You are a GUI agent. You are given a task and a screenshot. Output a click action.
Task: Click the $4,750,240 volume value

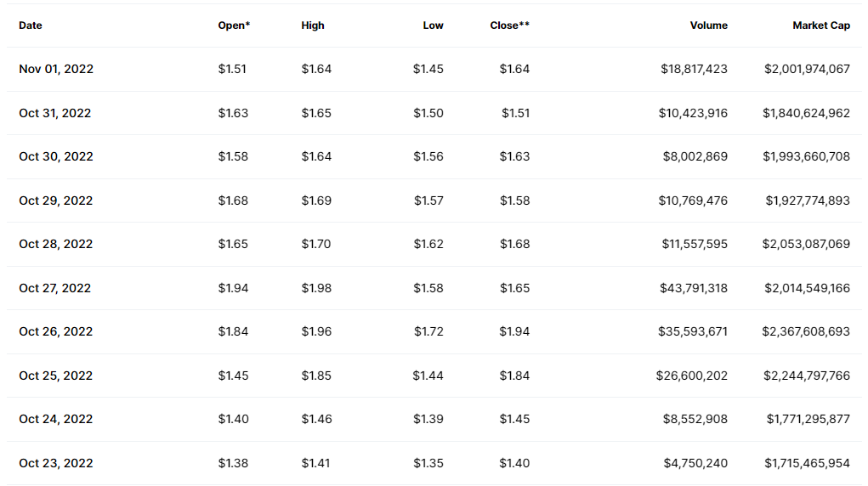point(695,463)
